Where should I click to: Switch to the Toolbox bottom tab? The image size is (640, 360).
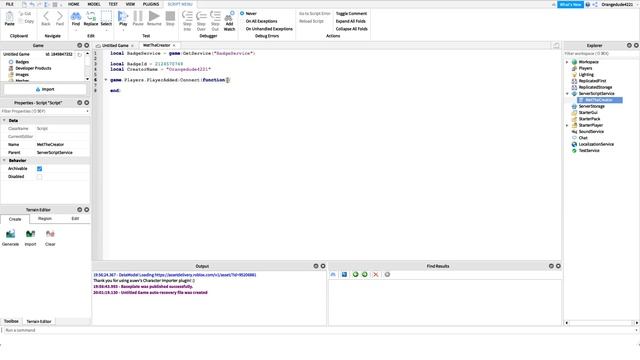coord(11,321)
